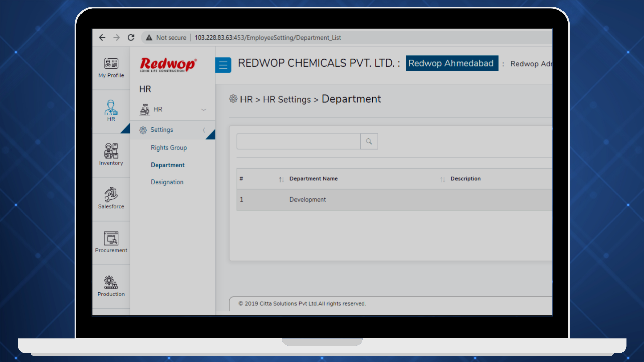Click the Department Name column header
The image size is (644, 362).
click(314, 179)
